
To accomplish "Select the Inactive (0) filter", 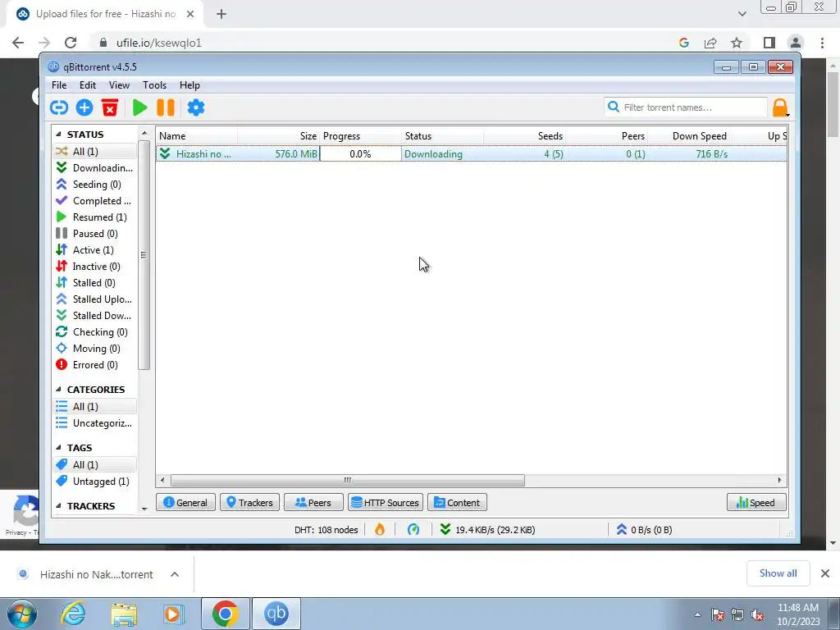I will coord(95,267).
